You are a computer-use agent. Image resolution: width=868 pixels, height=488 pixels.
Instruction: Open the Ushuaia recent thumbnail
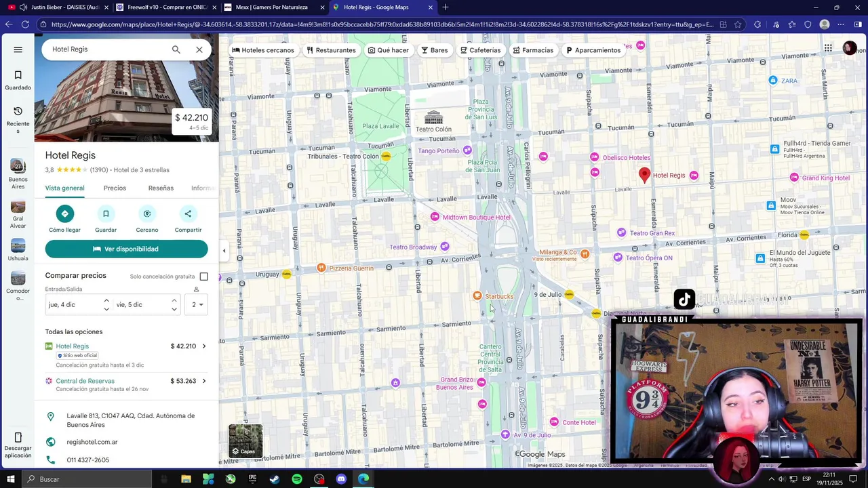coord(18,245)
